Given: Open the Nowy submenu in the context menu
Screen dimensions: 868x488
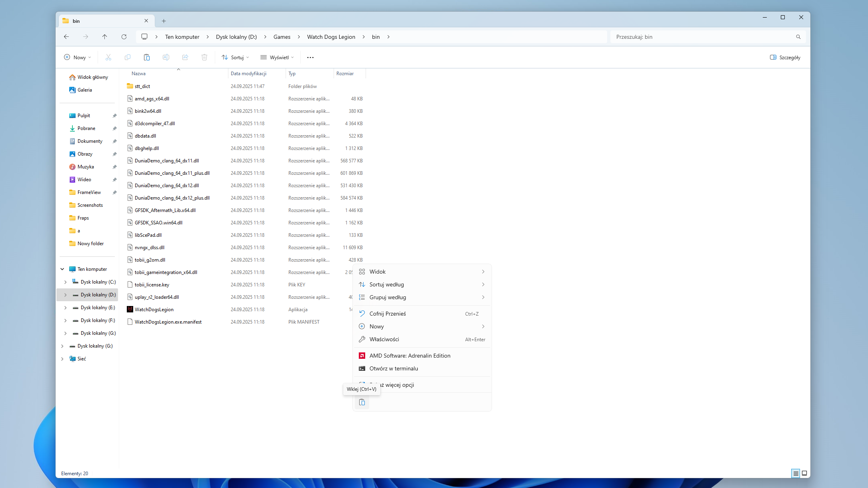Looking at the screenshot, I should [422, 326].
